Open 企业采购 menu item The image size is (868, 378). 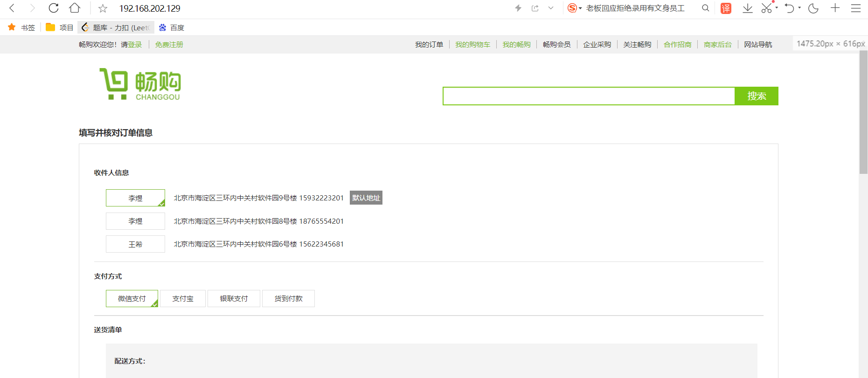tap(597, 45)
